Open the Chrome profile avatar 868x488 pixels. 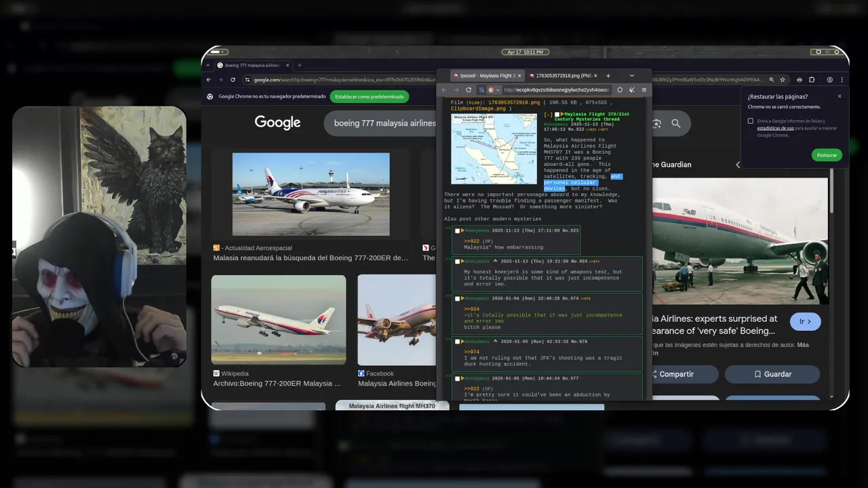(x=829, y=79)
